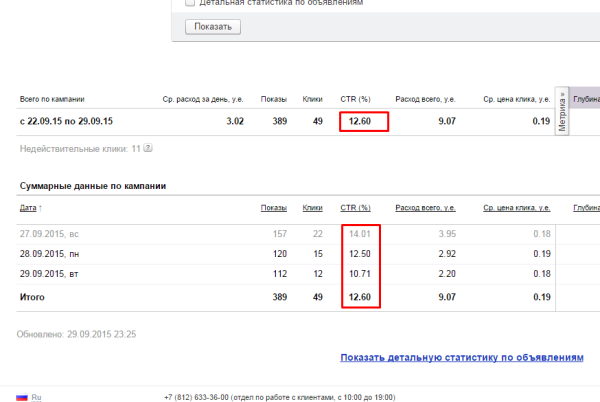Viewport: 600px width, 402px height.
Task: Open detailed statistics by ads link
Action: click(462, 358)
